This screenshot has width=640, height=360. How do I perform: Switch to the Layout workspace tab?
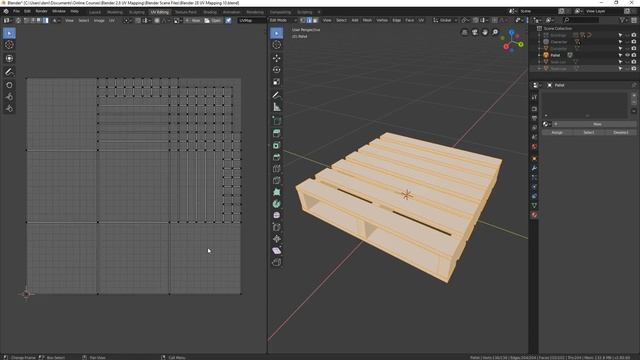point(95,12)
